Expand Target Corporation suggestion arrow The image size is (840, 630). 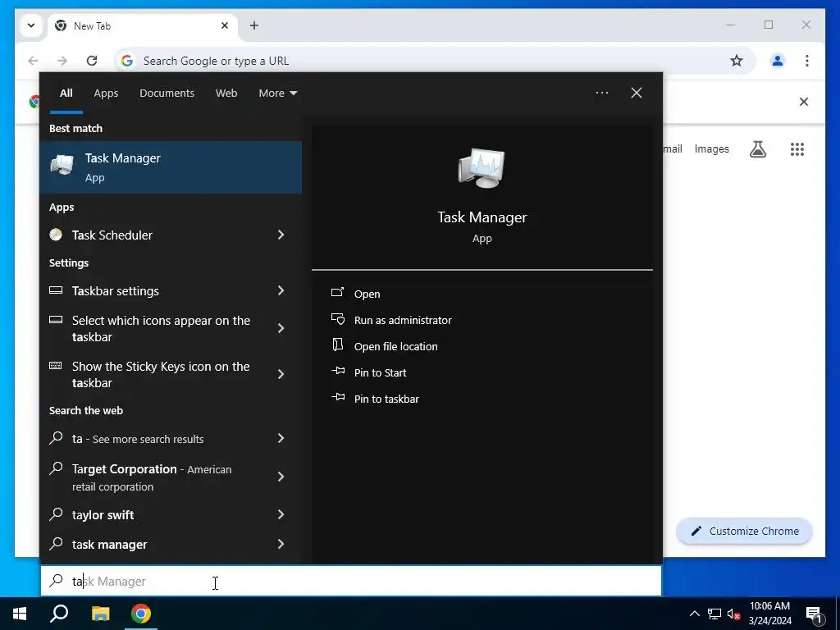[281, 477]
